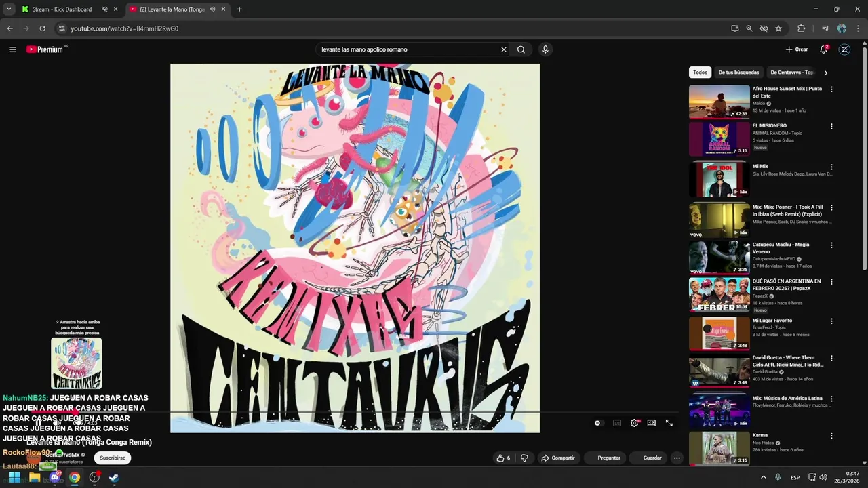Open options for EL MISIONERO video
This screenshot has width=868, height=488.
click(831, 127)
